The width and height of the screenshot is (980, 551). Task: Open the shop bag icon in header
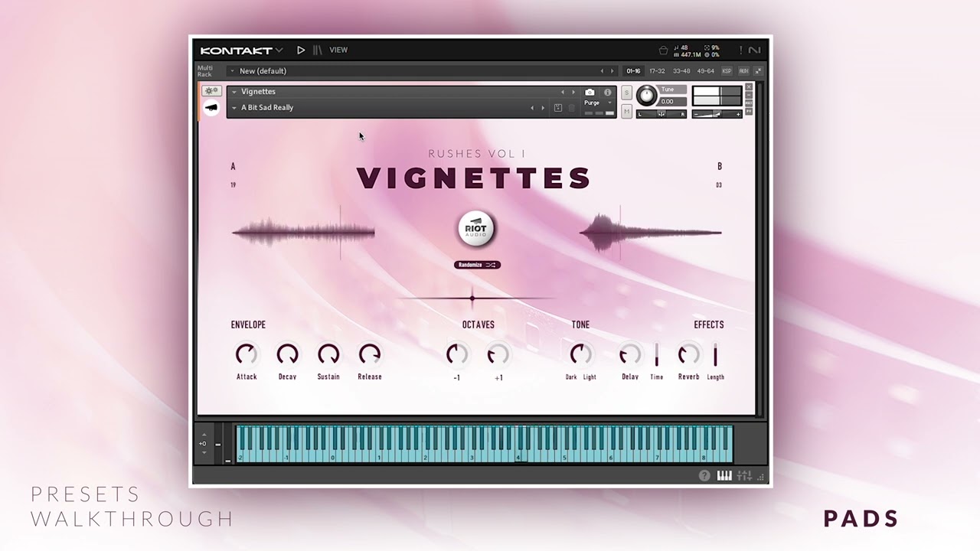664,51
